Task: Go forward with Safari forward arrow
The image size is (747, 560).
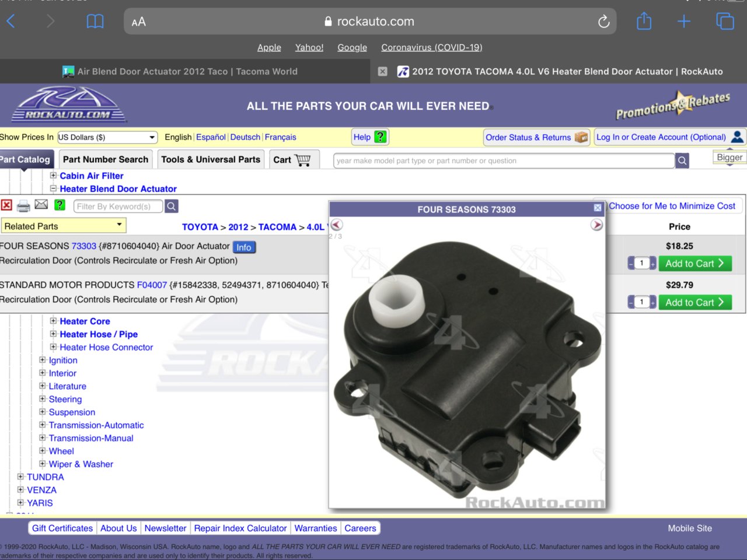Action: coord(50,22)
